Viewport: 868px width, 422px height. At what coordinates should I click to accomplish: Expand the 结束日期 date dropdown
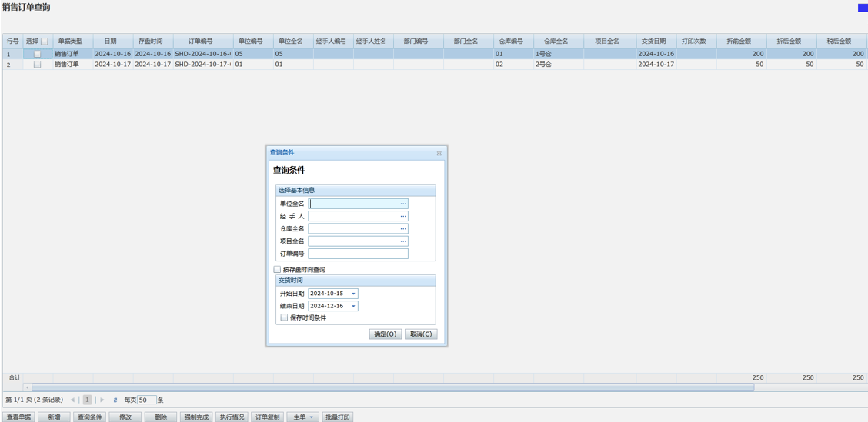353,306
